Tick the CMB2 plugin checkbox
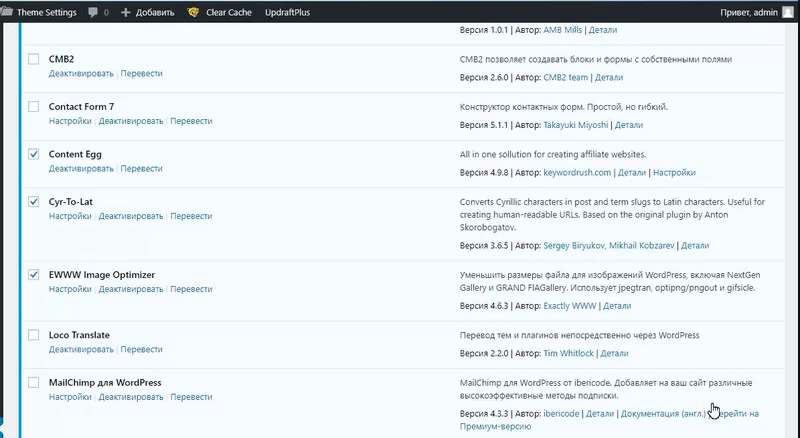 pyautogui.click(x=34, y=59)
